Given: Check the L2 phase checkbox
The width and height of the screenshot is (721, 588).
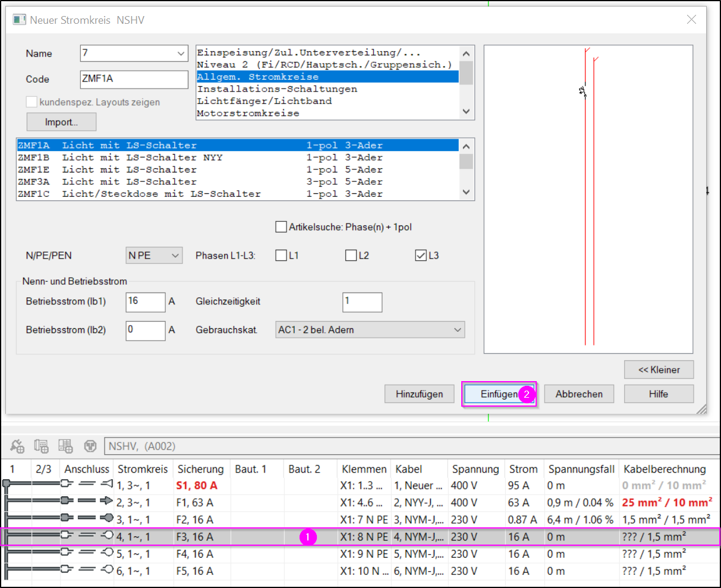Looking at the screenshot, I should pos(351,255).
